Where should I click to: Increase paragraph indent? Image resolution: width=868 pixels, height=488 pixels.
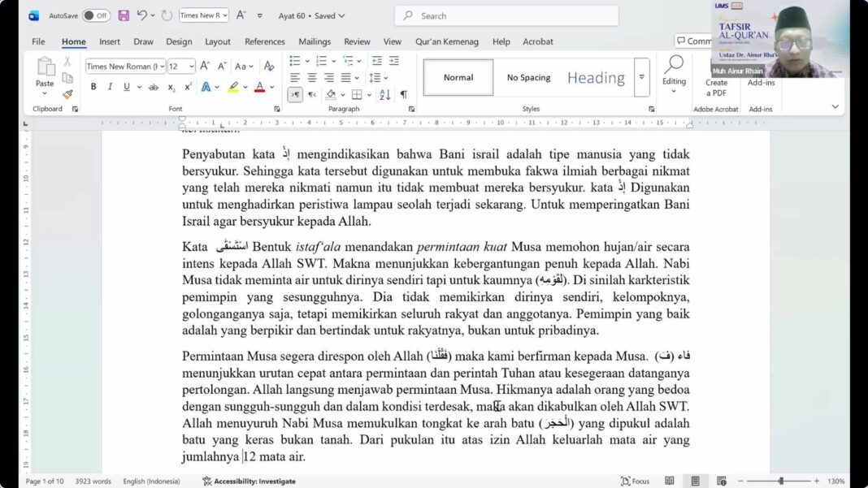click(394, 61)
